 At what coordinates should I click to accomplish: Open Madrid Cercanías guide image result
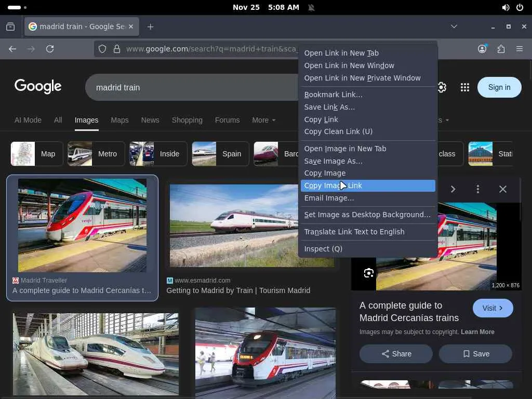[82, 237]
